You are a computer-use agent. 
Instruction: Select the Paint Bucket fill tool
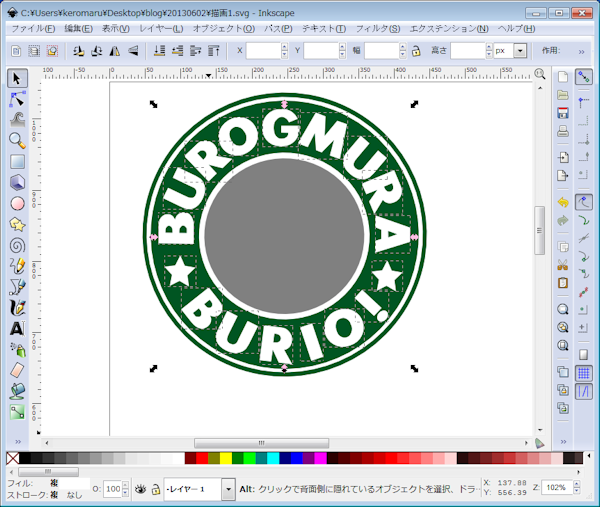17,391
